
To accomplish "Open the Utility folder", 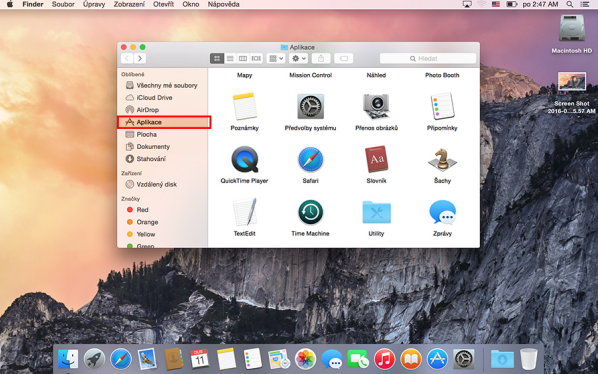I will (376, 212).
